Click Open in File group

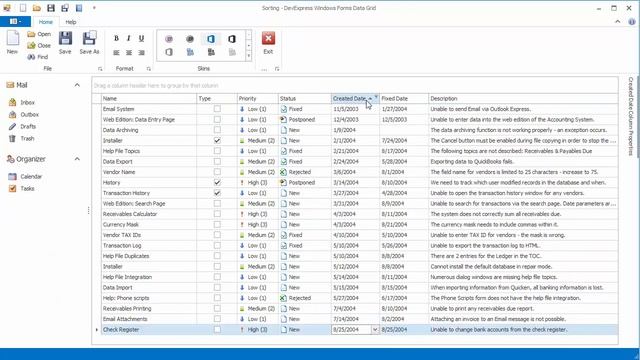(x=39, y=34)
